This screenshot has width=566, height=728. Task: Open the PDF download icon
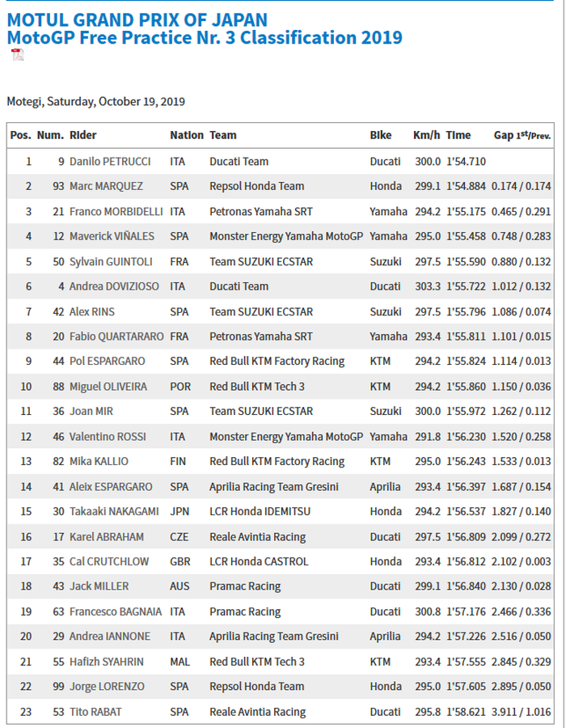pyautogui.click(x=17, y=54)
